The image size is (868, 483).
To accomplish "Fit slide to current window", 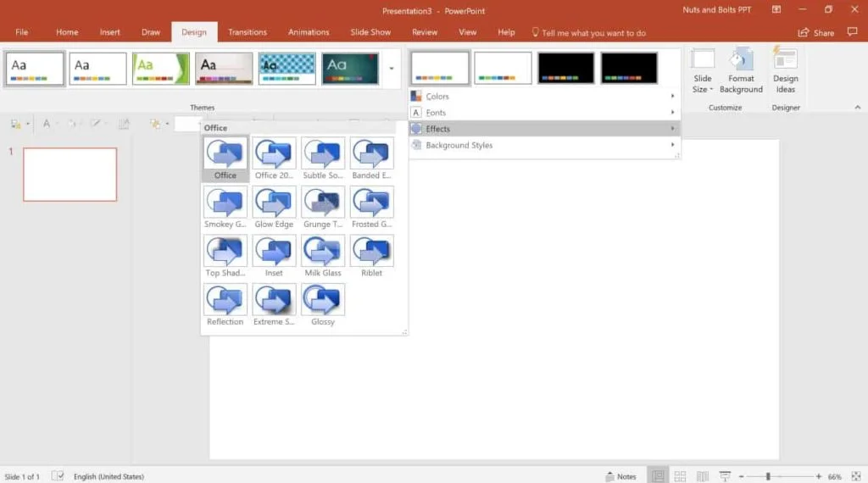I will (856, 476).
